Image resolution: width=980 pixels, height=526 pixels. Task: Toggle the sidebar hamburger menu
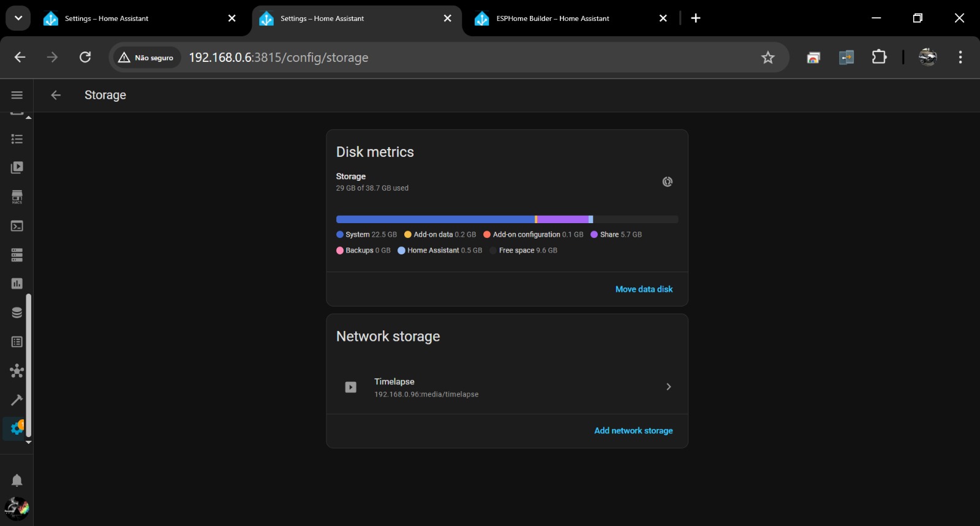pos(17,95)
